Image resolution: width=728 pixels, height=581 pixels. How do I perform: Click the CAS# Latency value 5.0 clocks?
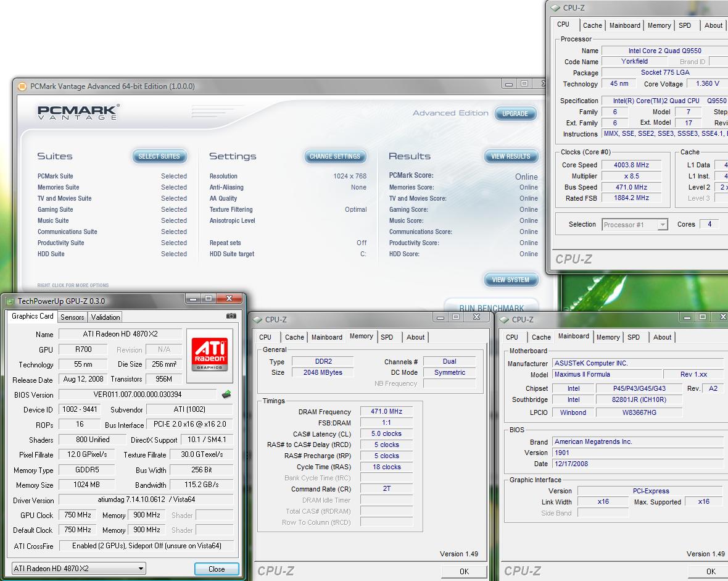point(386,433)
